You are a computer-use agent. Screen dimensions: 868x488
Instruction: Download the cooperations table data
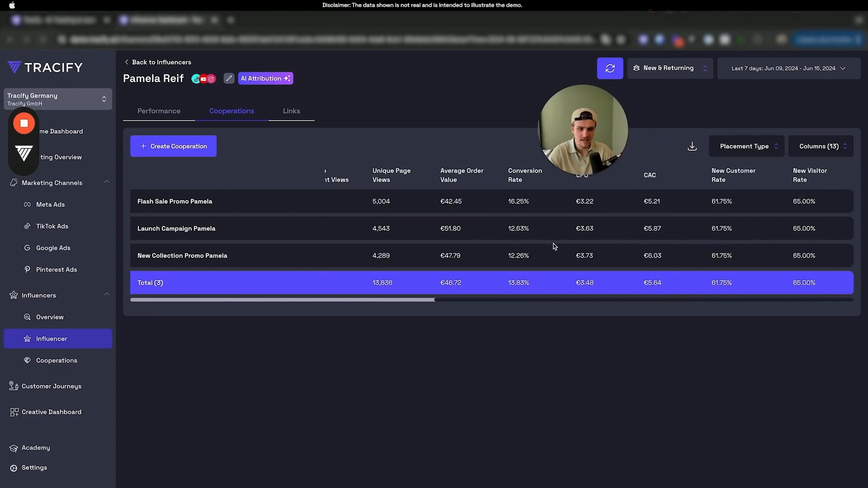[692, 146]
